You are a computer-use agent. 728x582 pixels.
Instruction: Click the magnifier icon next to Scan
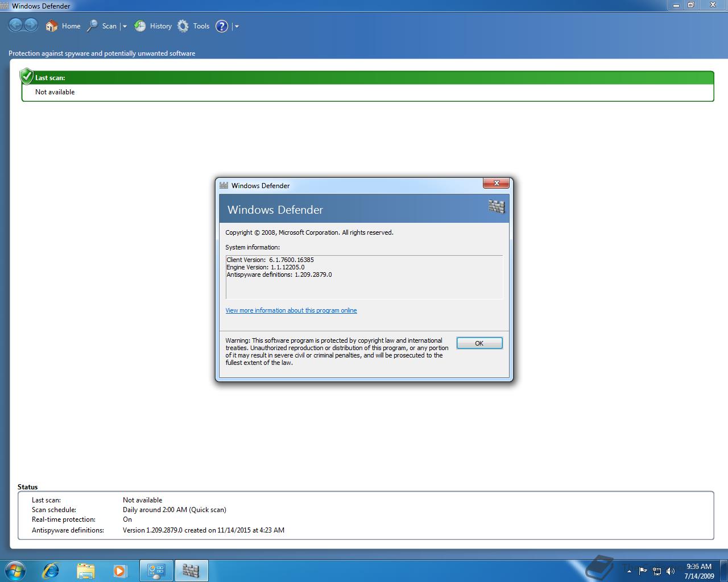click(x=92, y=26)
